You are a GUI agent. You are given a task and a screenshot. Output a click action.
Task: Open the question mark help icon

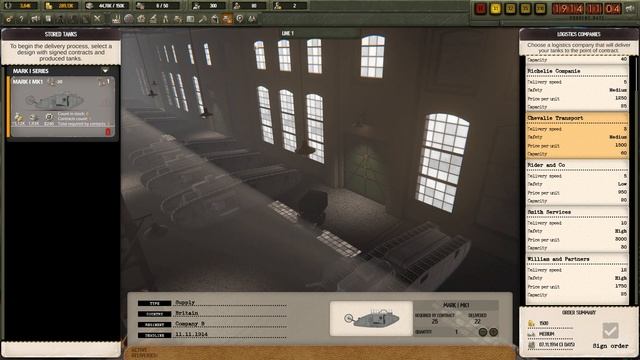pyautogui.click(x=22, y=19)
